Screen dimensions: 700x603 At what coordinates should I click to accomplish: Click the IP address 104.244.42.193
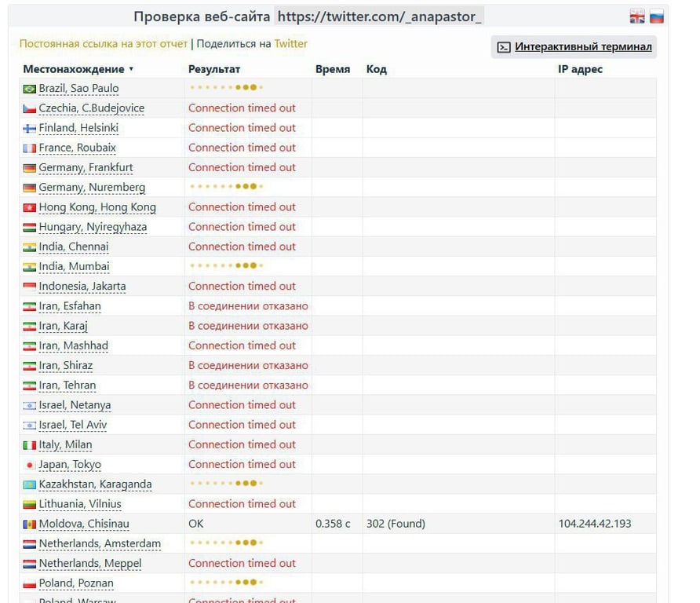(x=594, y=524)
